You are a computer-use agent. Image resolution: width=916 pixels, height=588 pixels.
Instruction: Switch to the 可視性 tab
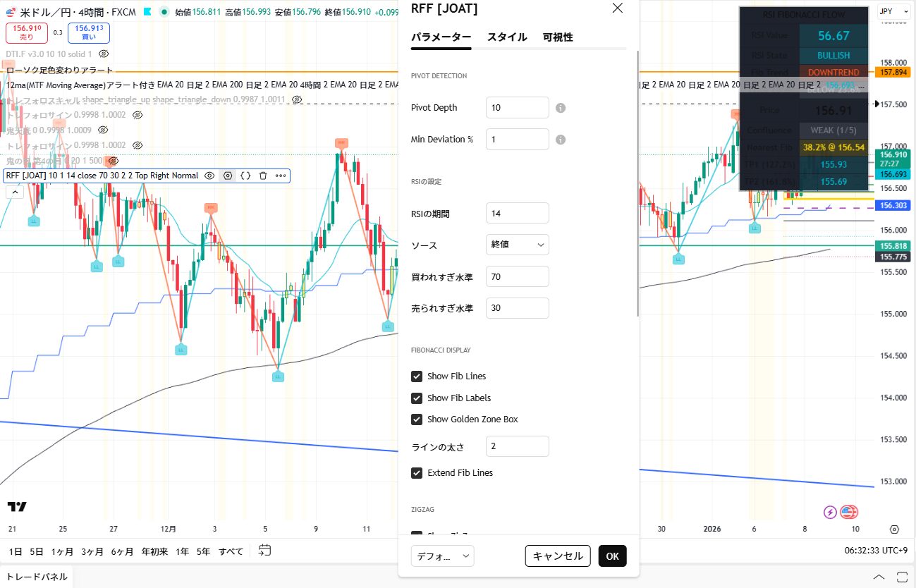point(557,37)
